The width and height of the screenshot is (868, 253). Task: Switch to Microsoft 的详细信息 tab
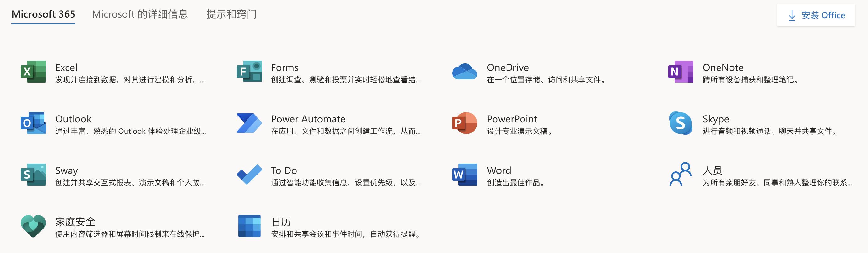[x=140, y=14]
